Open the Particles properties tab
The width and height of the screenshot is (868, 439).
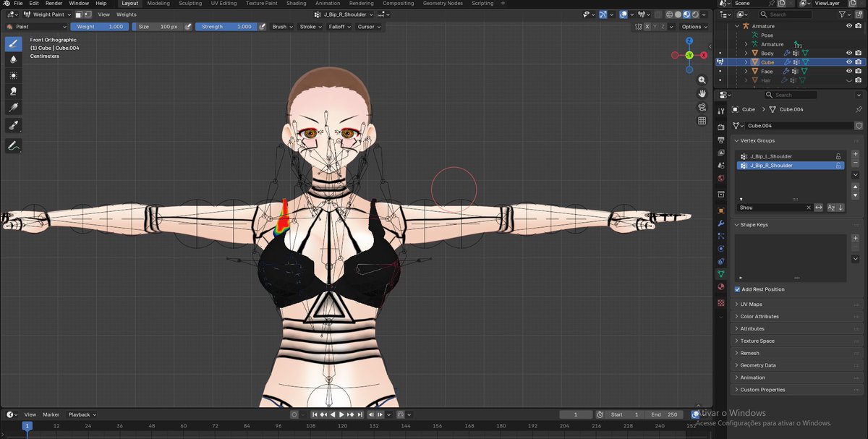click(721, 236)
